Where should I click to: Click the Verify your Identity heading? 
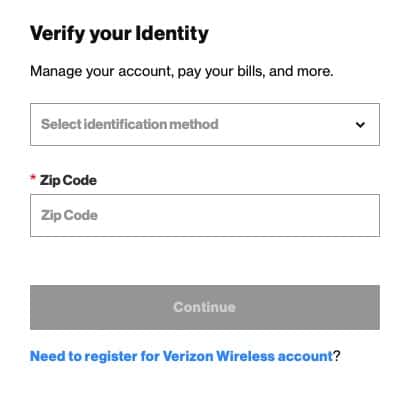tap(119, 34)
